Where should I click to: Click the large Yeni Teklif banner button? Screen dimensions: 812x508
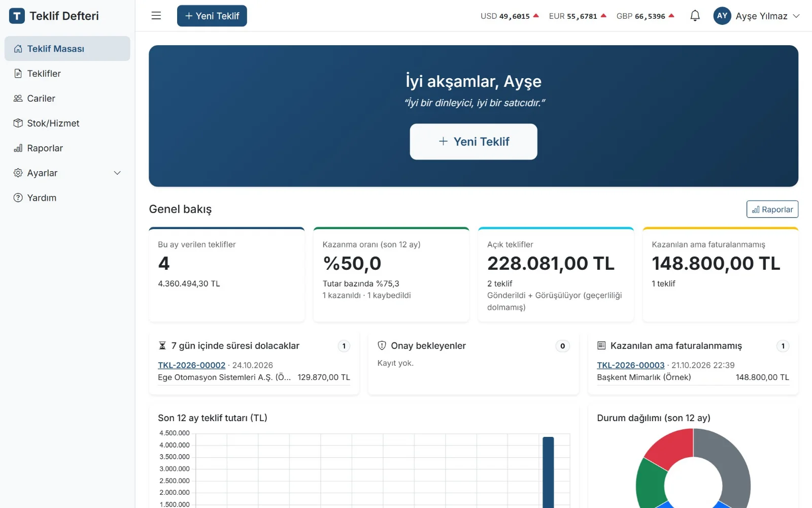(473, 142)
